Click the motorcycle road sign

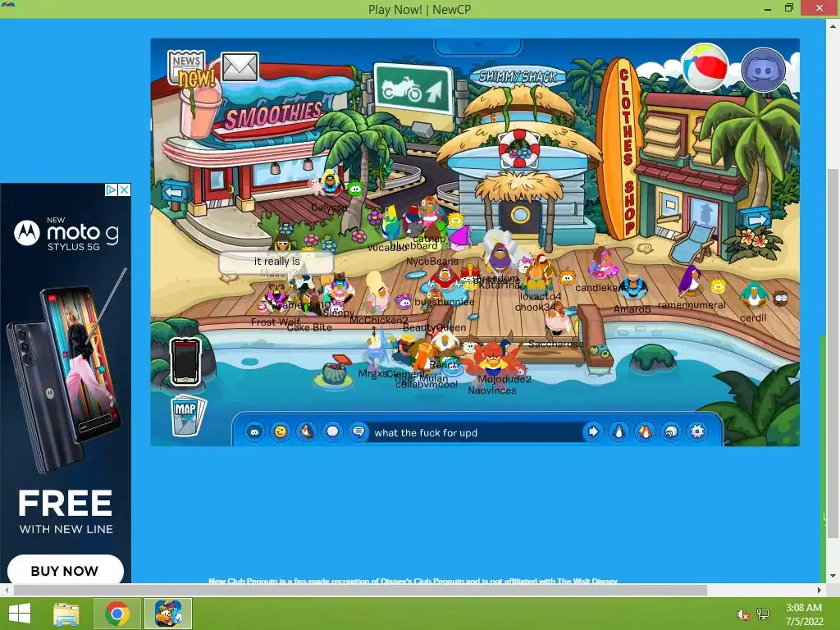413,89
